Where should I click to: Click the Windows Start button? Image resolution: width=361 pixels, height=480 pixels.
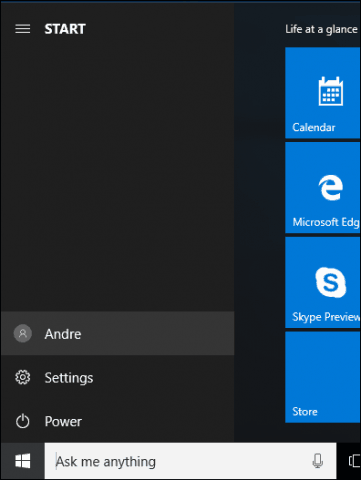pyautogui.click(x=23, y=461)
